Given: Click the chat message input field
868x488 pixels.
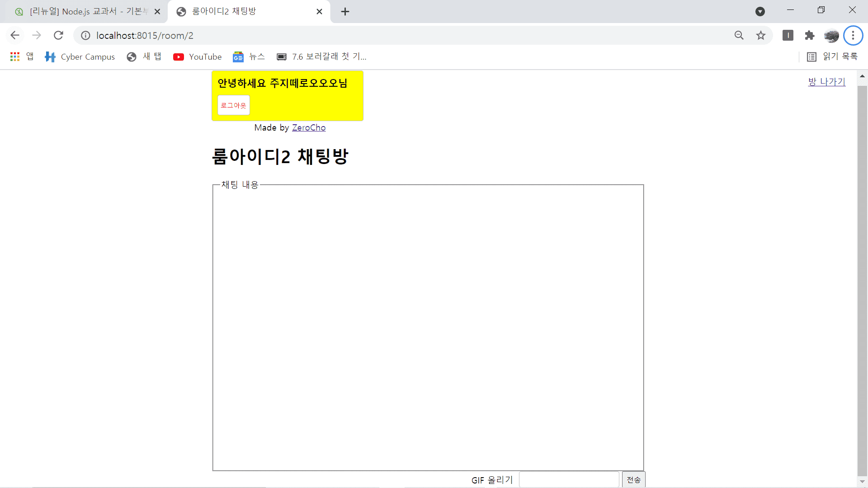Looking at the screenshot, I should click(x=569, y=479).
